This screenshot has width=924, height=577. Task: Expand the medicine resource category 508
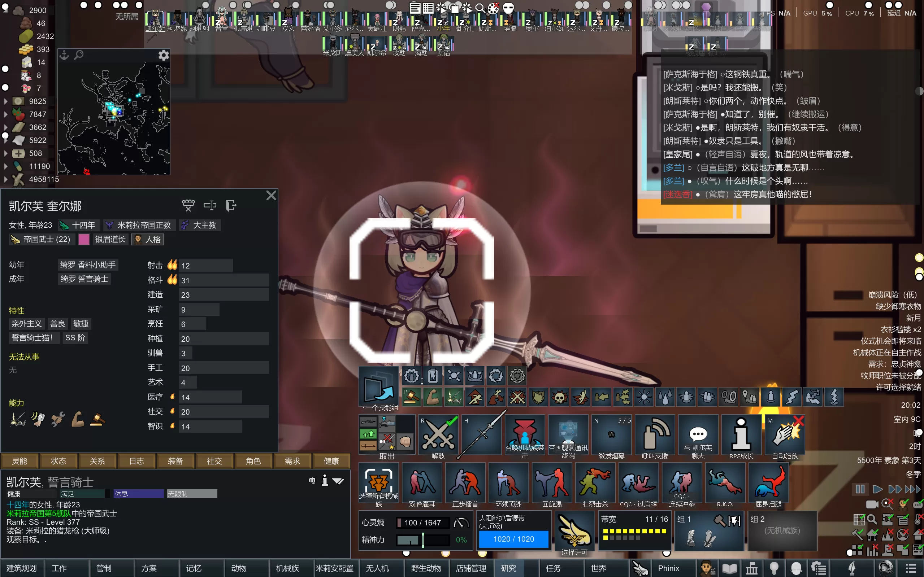click(x=6, y=153)
